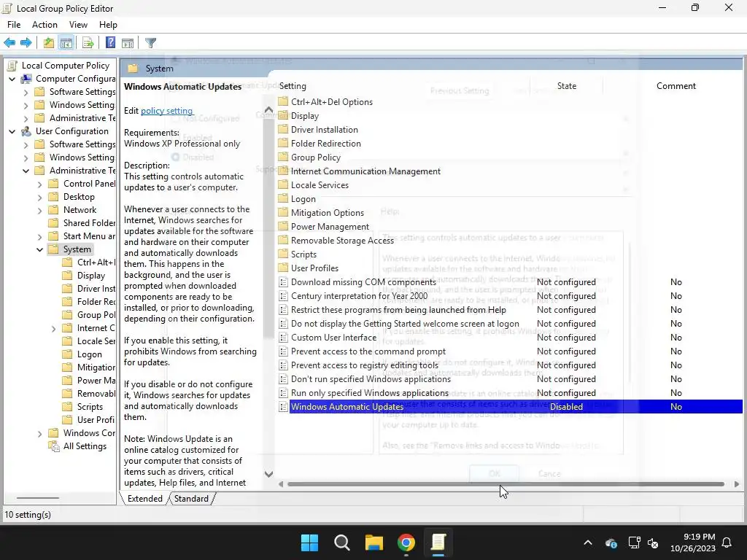Expand the Network tree node

coord(40,210)
